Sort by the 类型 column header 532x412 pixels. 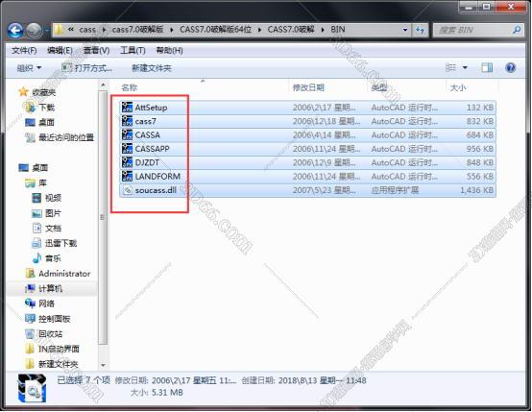(379, 88)
